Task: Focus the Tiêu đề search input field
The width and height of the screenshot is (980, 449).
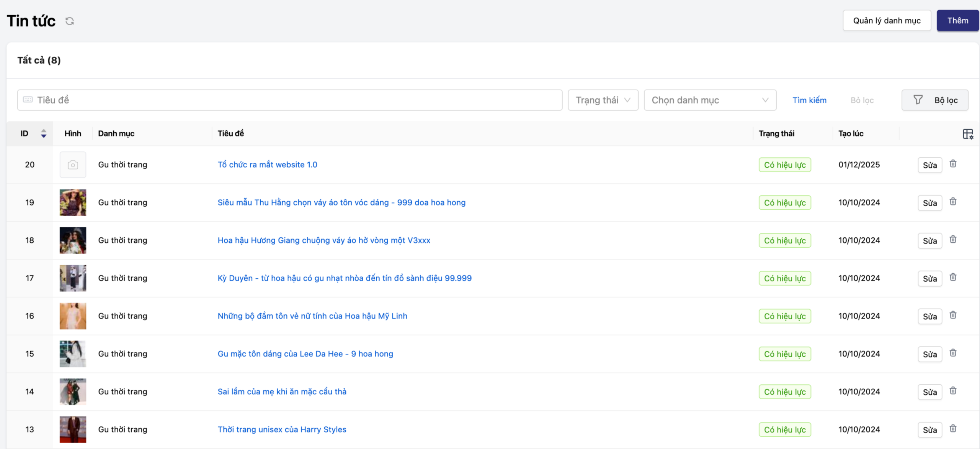Action: point(289,100)
